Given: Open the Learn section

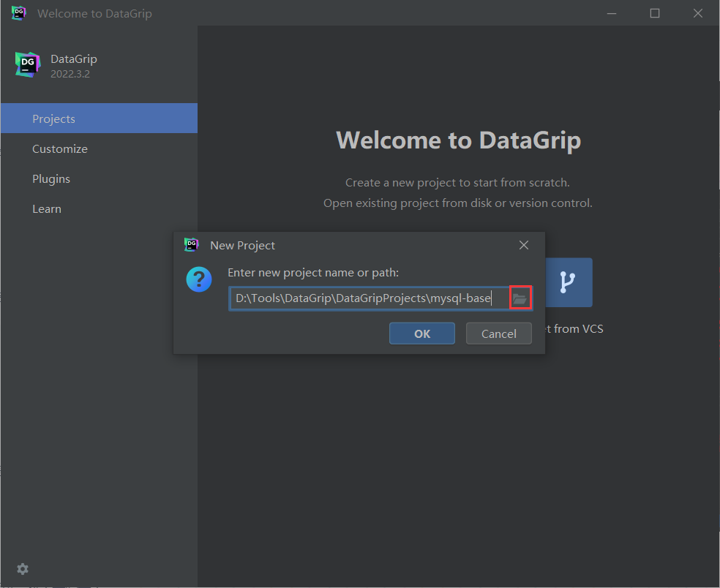Looking at the screenshot, I should 47,208.
